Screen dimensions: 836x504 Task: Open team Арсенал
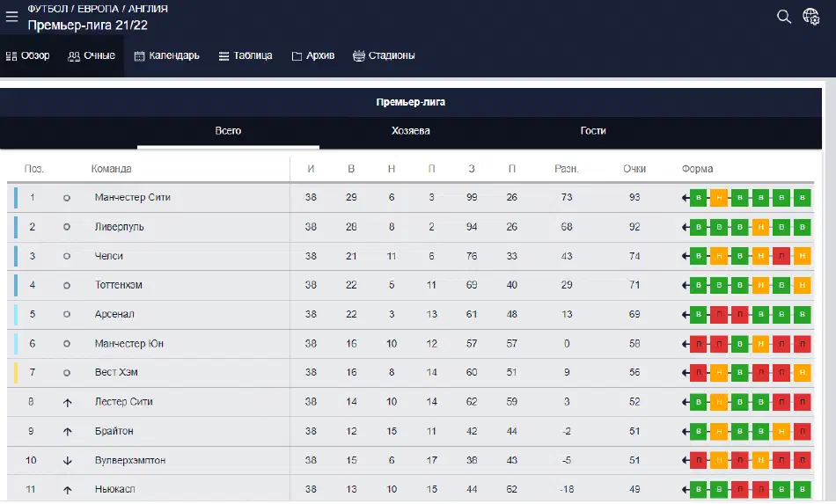pyautogui.click(x=114, y=314)
